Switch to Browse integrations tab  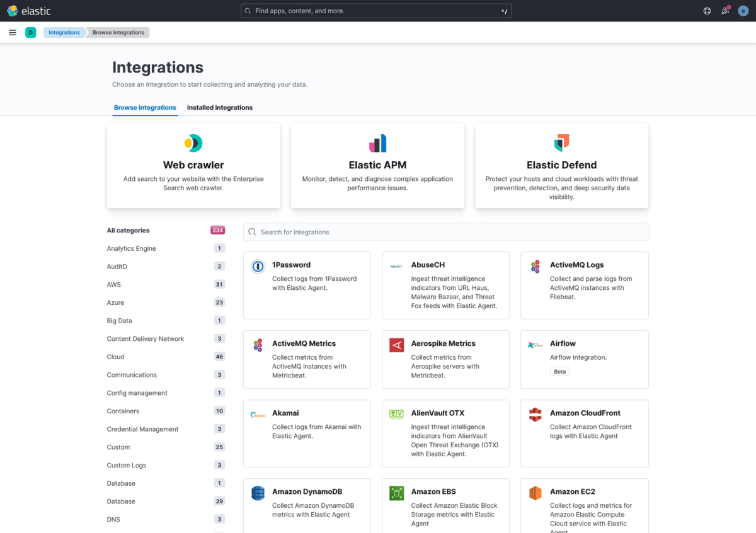(145, 108)
